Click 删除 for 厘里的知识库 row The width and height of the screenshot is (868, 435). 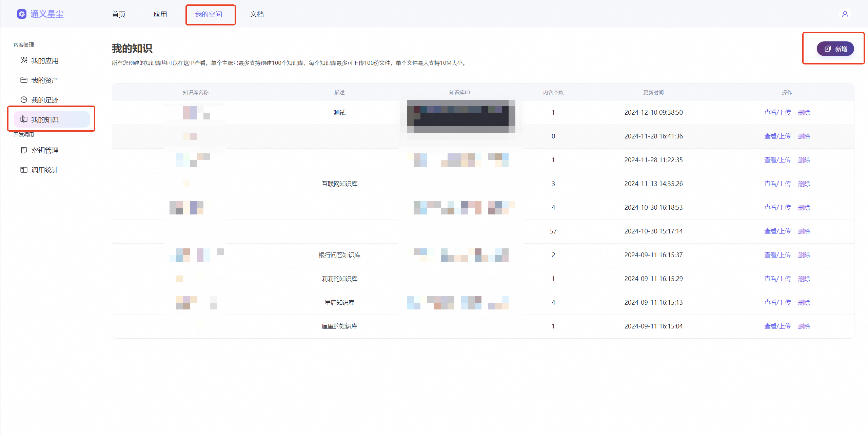click(804, 326)
